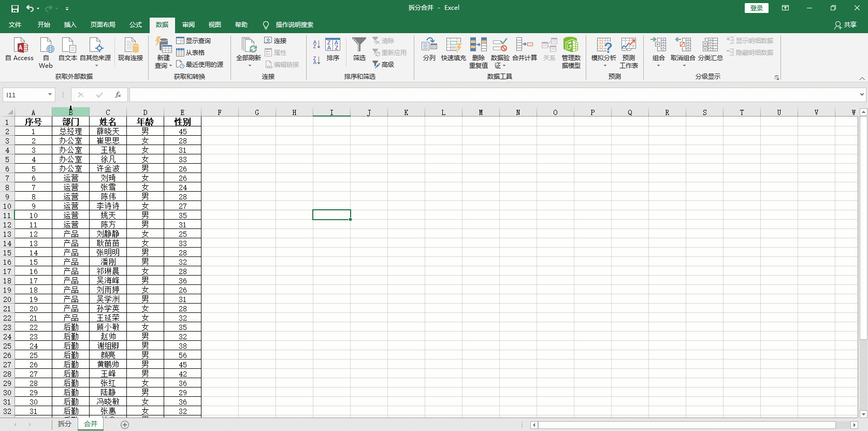Open the Name Box dropdown arrow

point(50,95)
